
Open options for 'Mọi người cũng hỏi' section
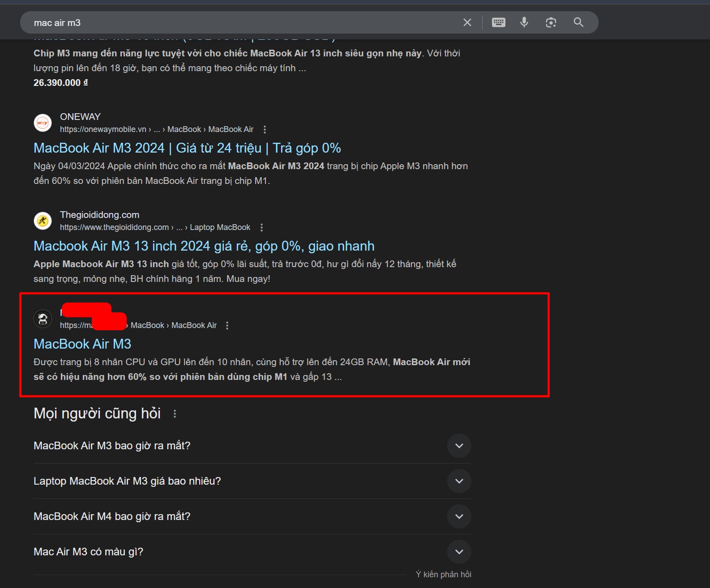[175, 414]
